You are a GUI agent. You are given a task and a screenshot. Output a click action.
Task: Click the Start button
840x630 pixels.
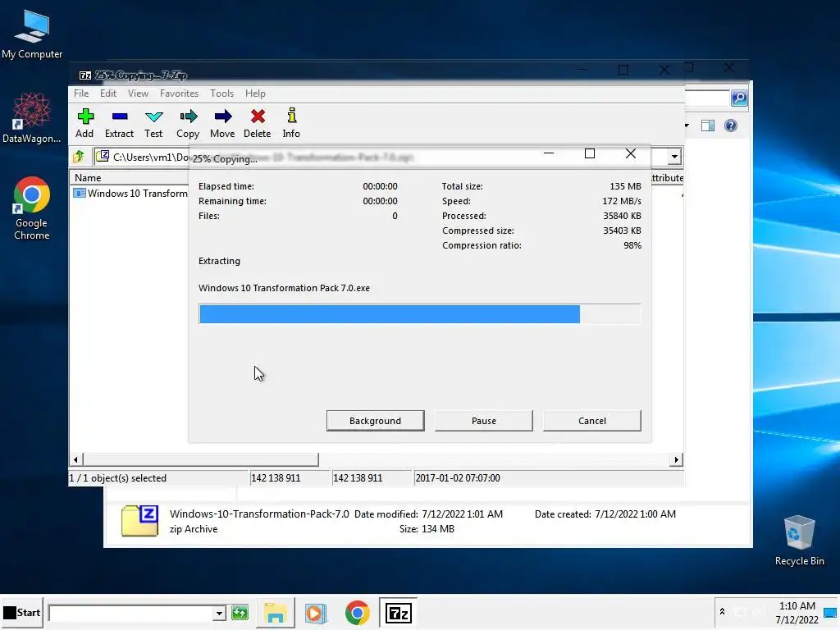22,612
